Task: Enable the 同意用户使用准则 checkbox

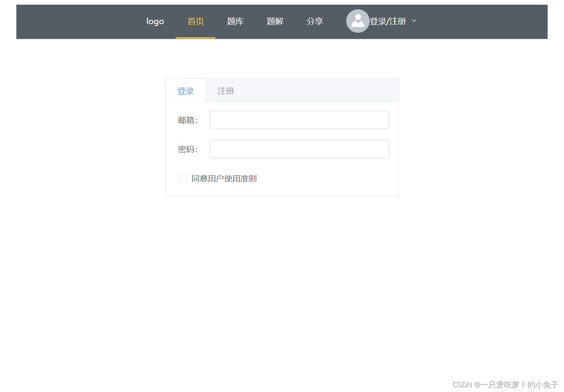Action: coord(183,178)
